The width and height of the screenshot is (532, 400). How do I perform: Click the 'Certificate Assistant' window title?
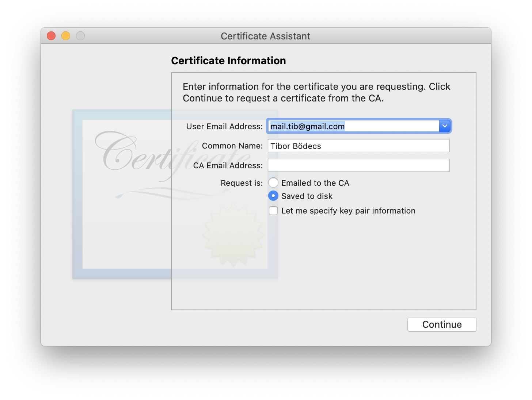click(x=265, y=36)
